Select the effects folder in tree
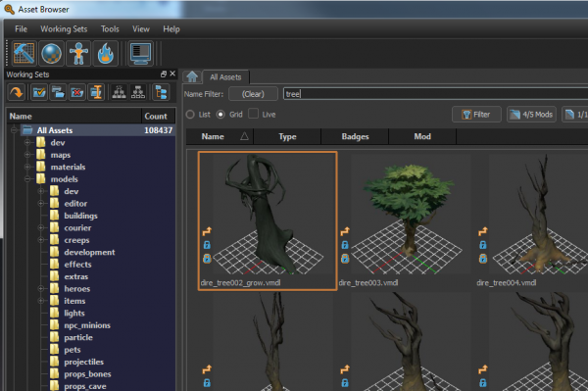 [x=77, y=265]
